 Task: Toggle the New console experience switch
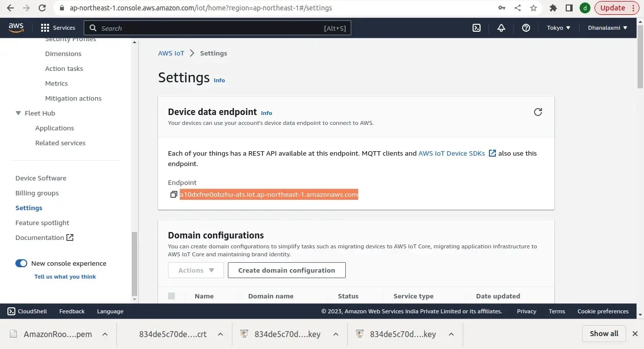click(x=21, y=263)
